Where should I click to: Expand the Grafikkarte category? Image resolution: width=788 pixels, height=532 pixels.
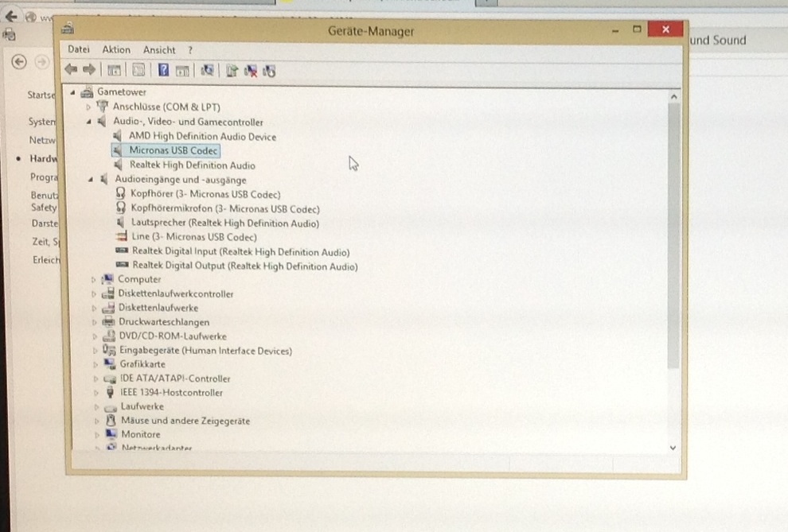94,364
